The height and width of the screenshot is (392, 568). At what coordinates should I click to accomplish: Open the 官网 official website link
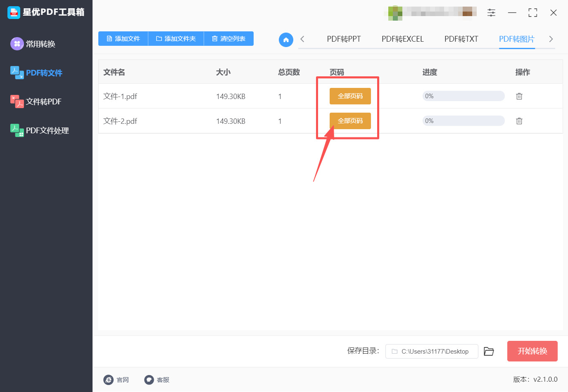coord(116,380)
